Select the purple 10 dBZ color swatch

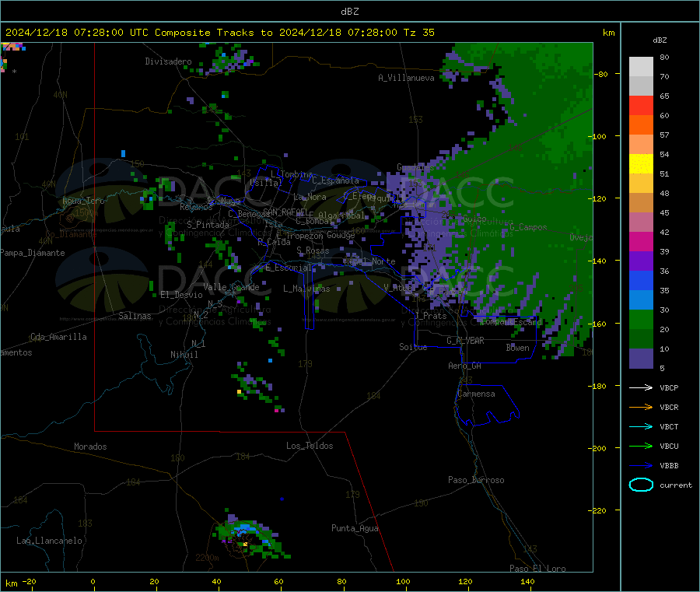click(x=641, y=359)
